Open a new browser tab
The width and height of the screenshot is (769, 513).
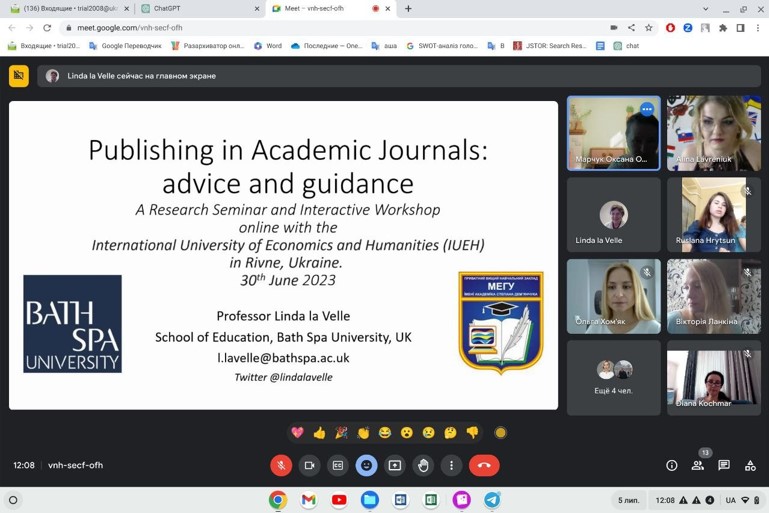click(408, 8)
